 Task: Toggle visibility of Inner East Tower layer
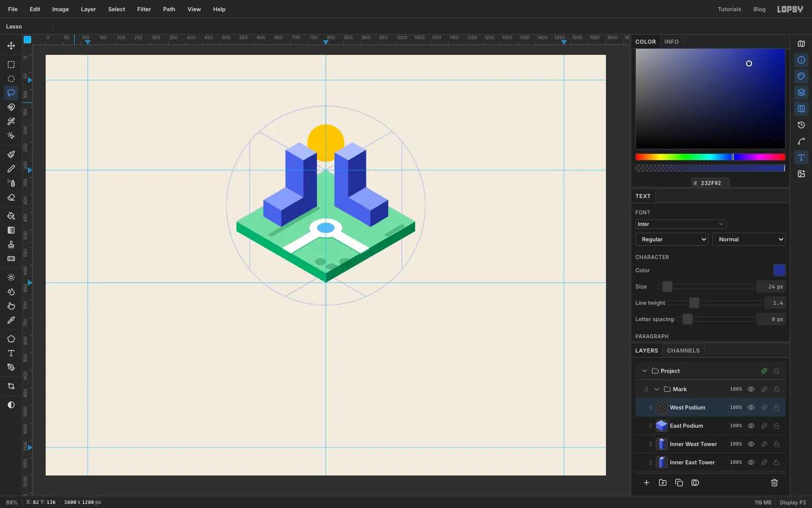coord(751,462)
